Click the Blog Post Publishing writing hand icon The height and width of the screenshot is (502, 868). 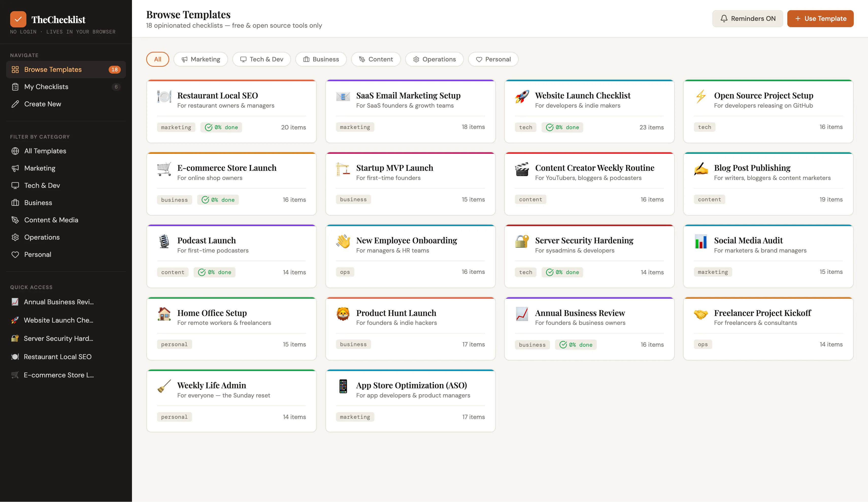[x=701, y=169]
